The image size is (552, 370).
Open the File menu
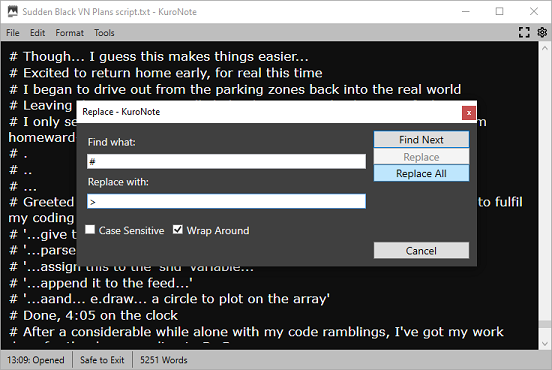click(13, 33)
